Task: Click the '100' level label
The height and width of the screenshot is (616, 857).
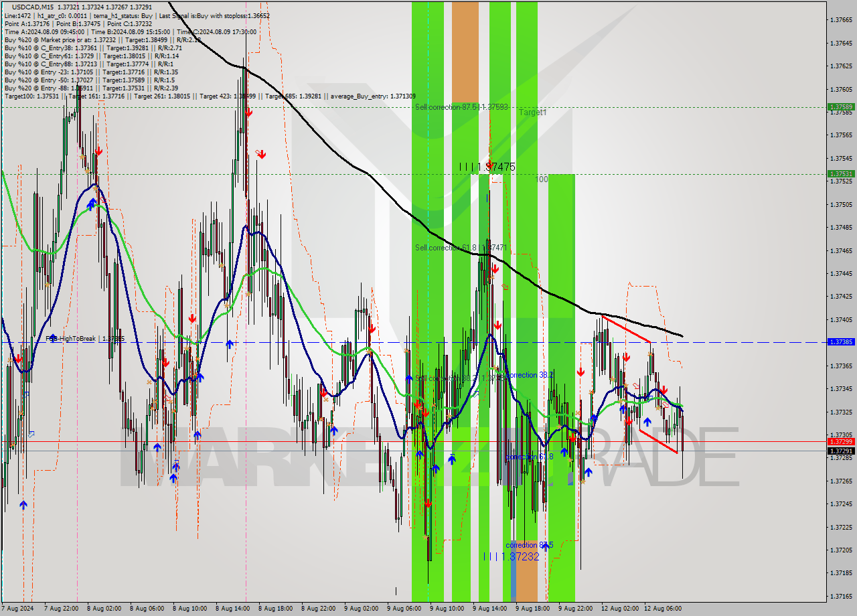Action: [542, 179]
